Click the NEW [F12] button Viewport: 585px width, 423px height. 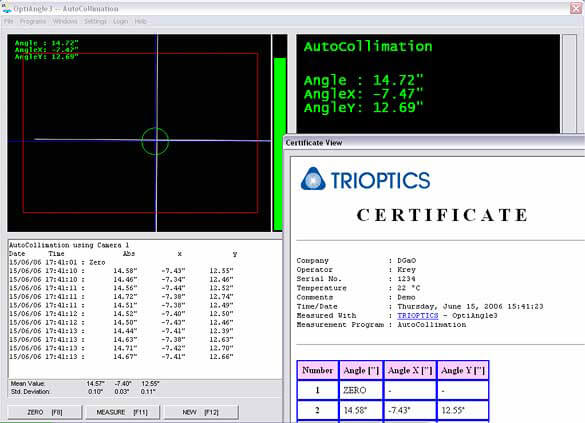tap(201, 412)
